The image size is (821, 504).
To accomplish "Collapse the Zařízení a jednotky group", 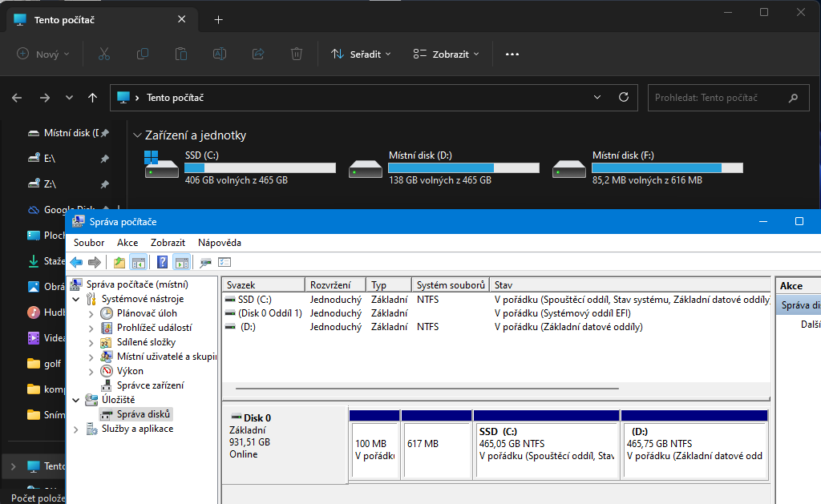I will pos(137,136).
